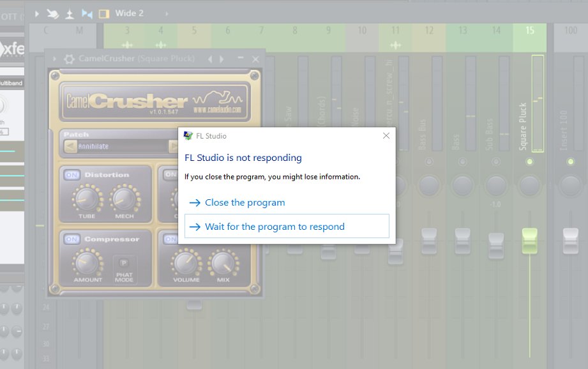Viewport: 588px width, 369px height.
Task: Select mixer track 12 header
Action: [429, 38]
